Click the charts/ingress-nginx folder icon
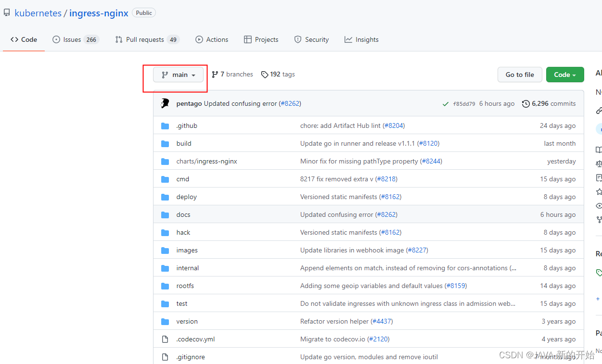The image size is (602, 364). click(165, 161)
